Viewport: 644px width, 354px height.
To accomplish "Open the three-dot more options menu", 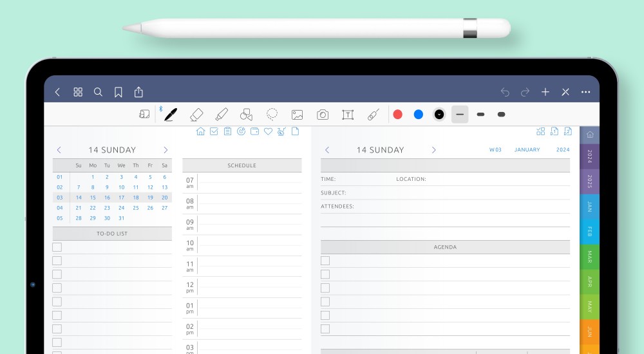I will tap(585, 92).
